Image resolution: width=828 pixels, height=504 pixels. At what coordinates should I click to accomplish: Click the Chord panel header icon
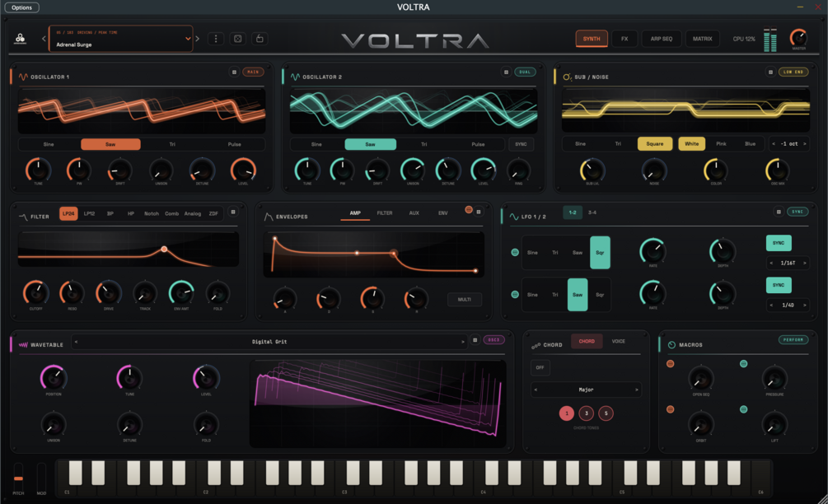[x=536, y=345]
